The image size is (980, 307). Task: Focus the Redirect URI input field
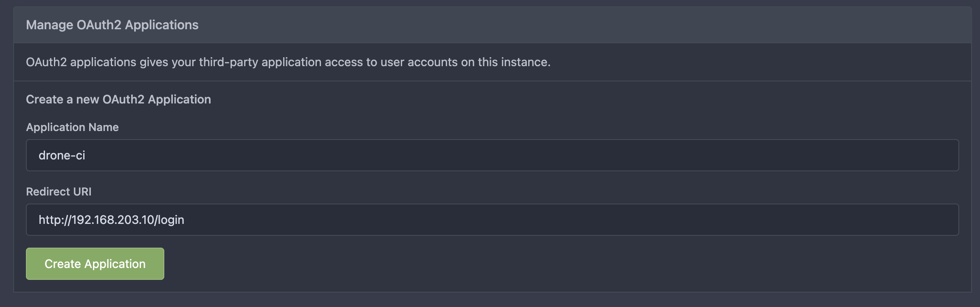click(493, 220)
